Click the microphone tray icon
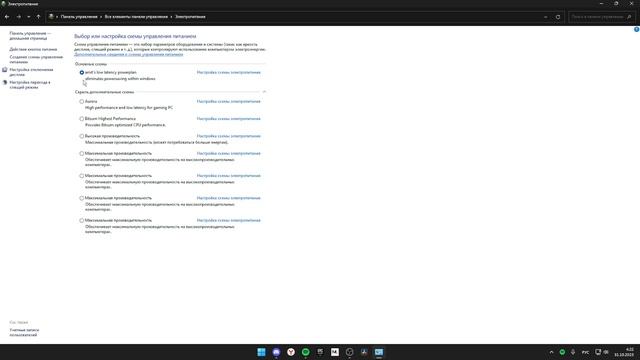 pos(573,352)
